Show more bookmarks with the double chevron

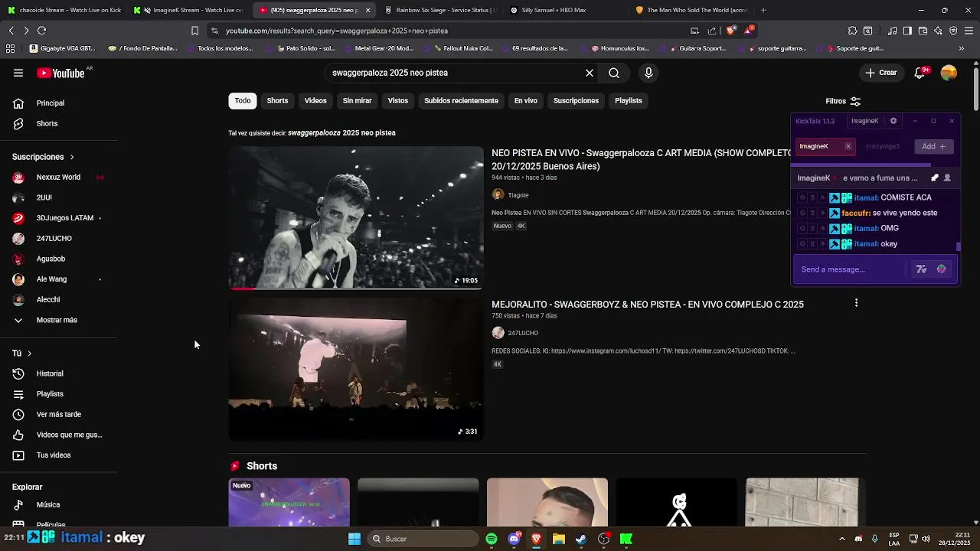[x=962, y=48]
